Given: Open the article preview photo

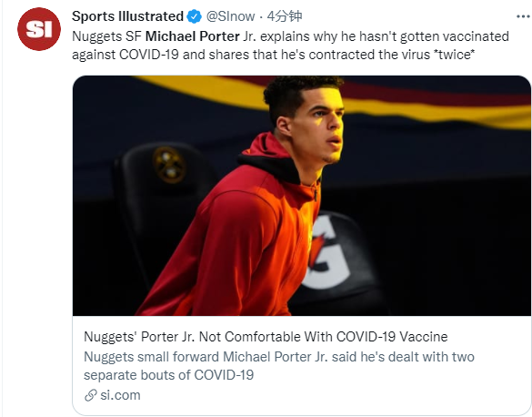Looking at the screenshot, I should pos(302,196).
